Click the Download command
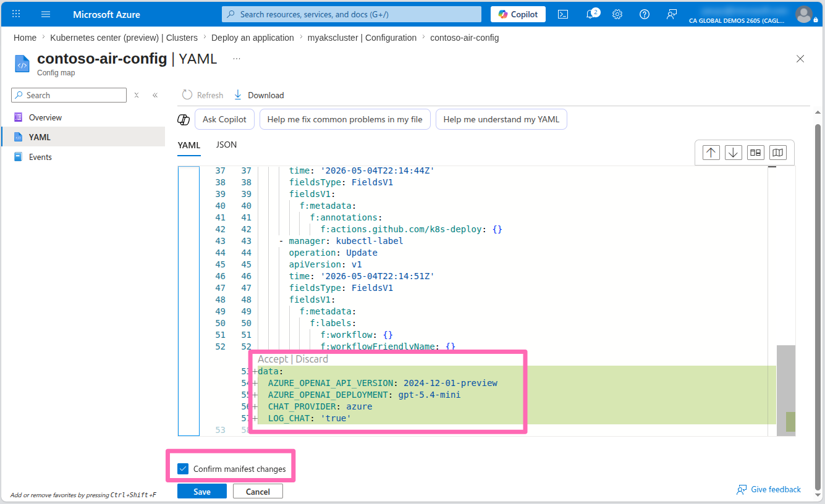The width and height of the screenshot is (825, 504). coord(259,95)
